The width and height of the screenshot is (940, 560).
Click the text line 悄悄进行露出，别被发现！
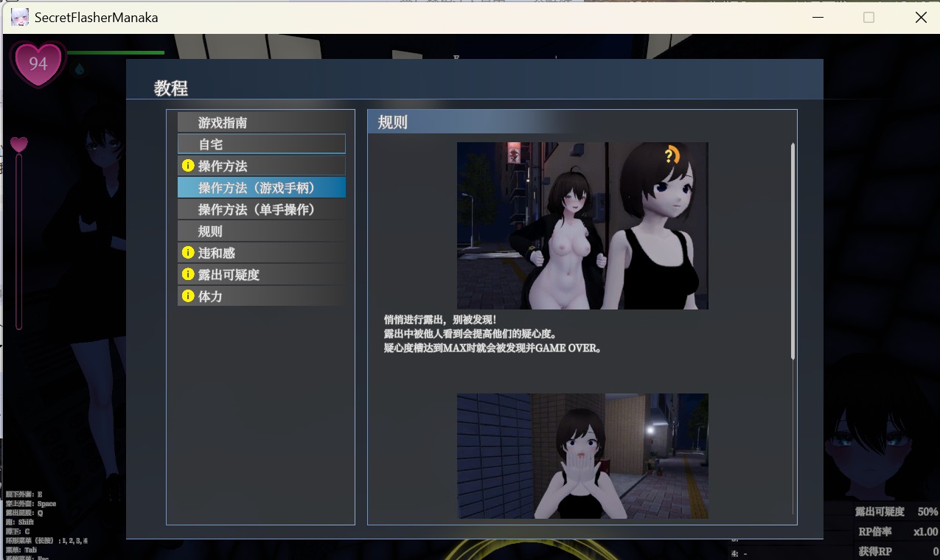(441, 320)
